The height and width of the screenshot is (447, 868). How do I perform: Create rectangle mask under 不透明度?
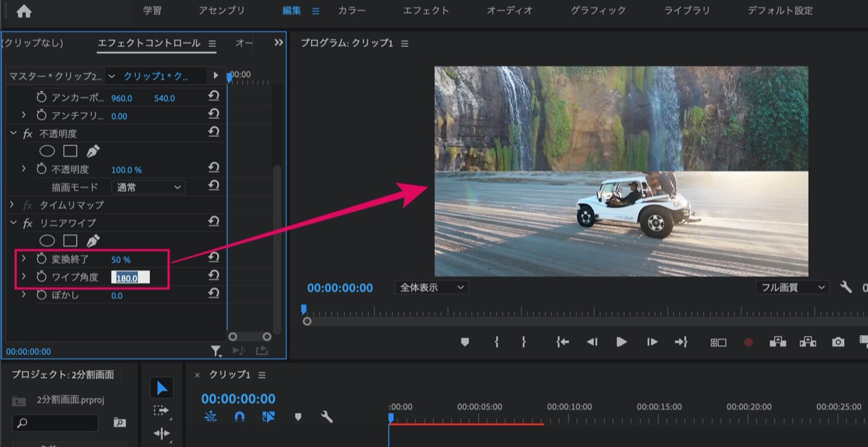coord(70,151)
